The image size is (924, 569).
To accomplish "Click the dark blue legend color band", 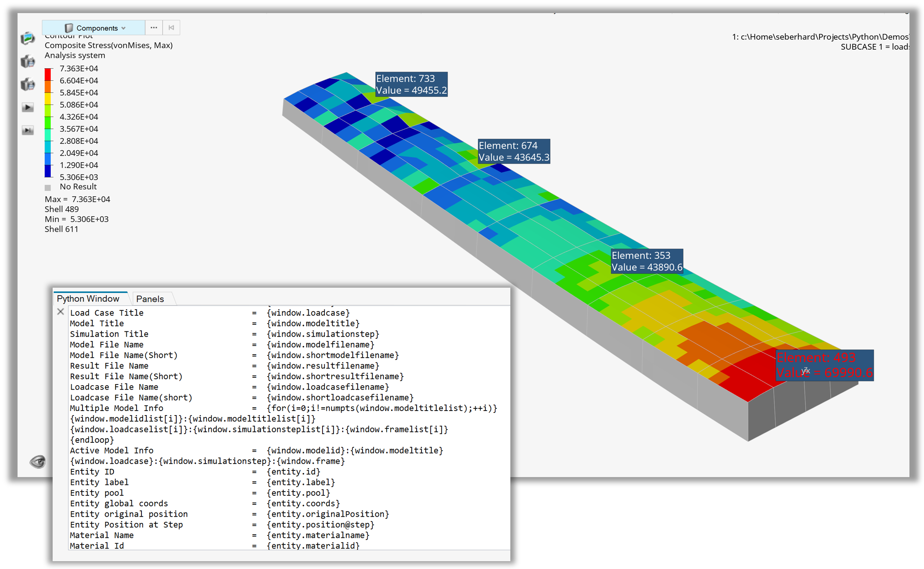I will click(48, 171).
